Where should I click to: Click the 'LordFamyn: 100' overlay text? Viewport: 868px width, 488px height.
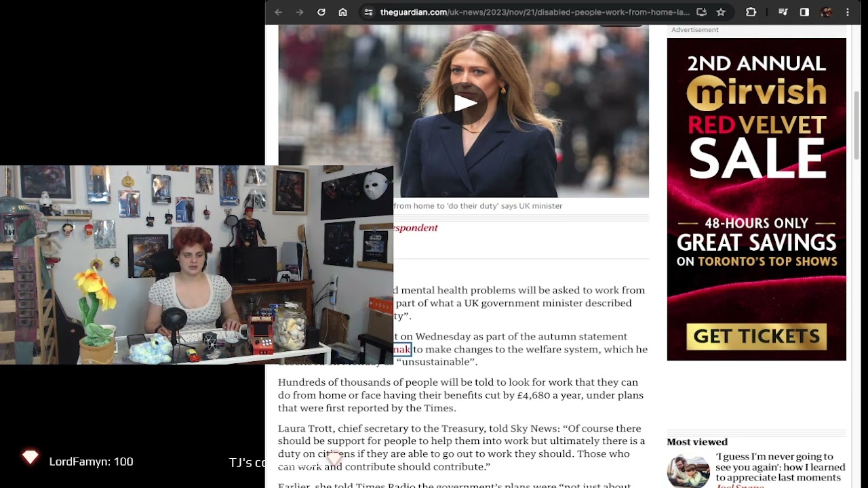click(x=91, y=462)
